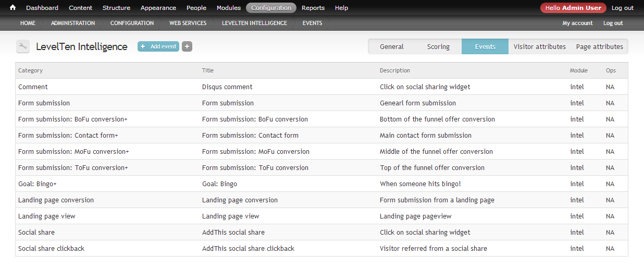Open the Scoring tab
This screenshot has width=644, height=267.
coord(438,46)
